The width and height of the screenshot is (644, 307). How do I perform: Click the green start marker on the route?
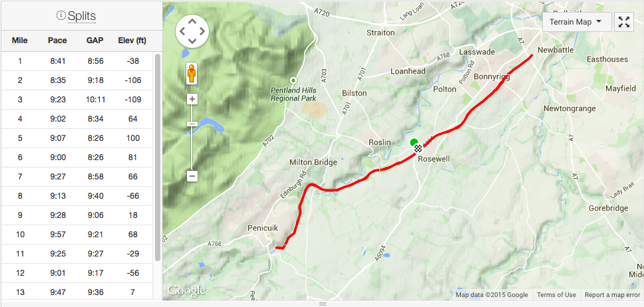click(x=414, y=142)
